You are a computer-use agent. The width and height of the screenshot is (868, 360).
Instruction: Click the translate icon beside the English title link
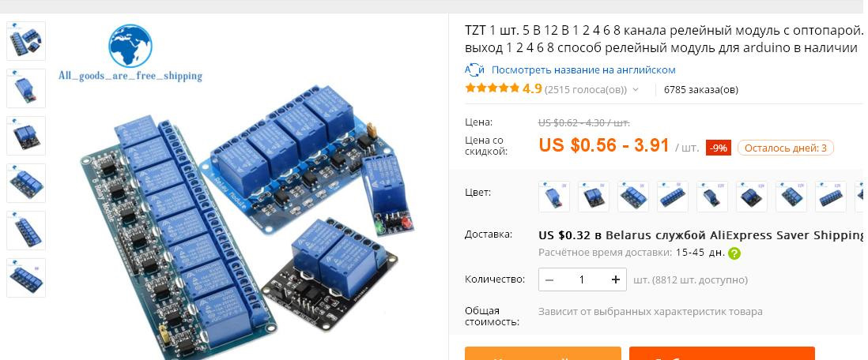[474, 70]
